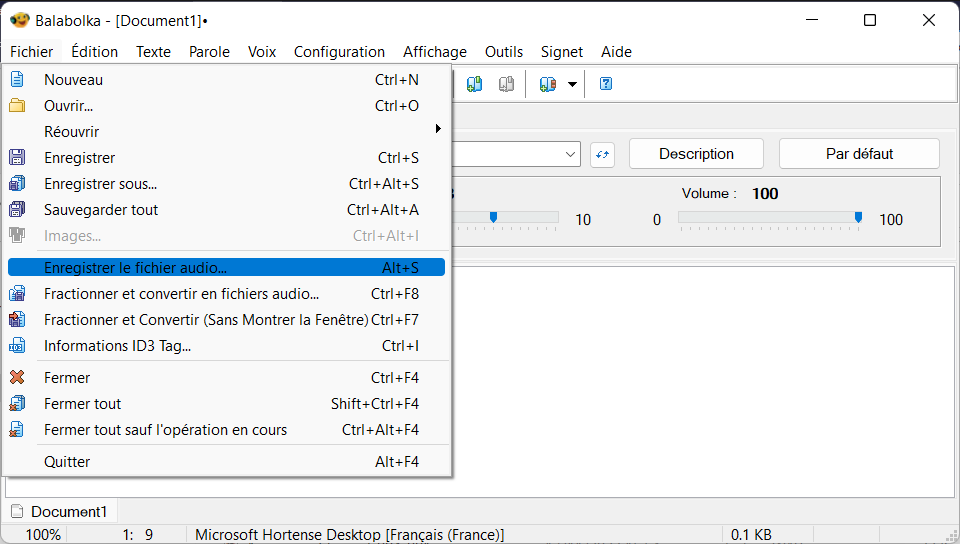Open the dropdown arrow beside bookmarks toolbar icon
This screenshot has height=544, width=960.
[x=572, y=85]
